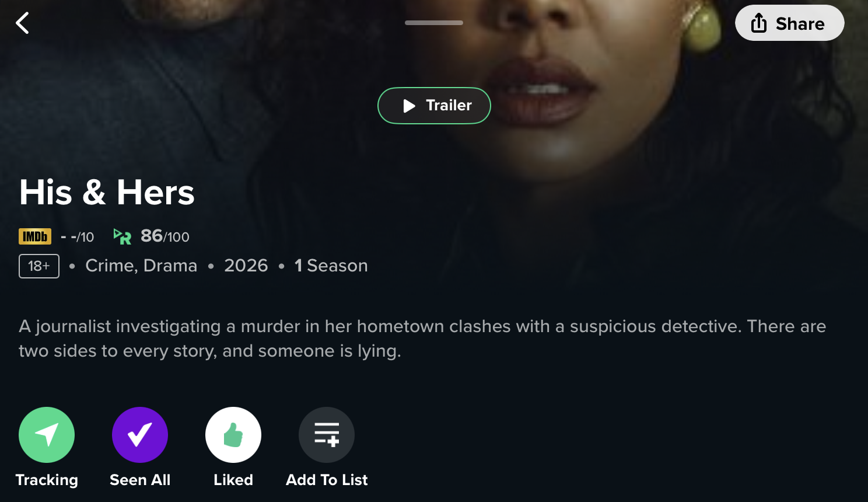Tap the share arrow icon inside Share
868x502 pixels.
click(x=759, y=23)
